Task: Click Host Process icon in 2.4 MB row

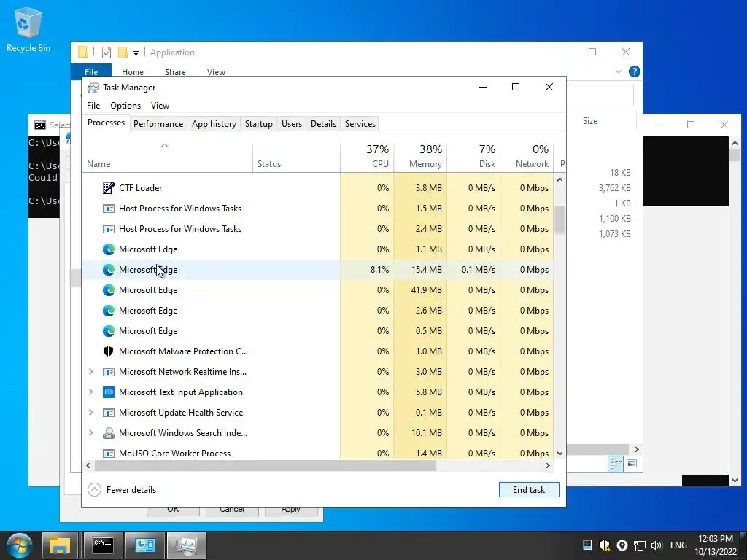Action: pos(109,229)
